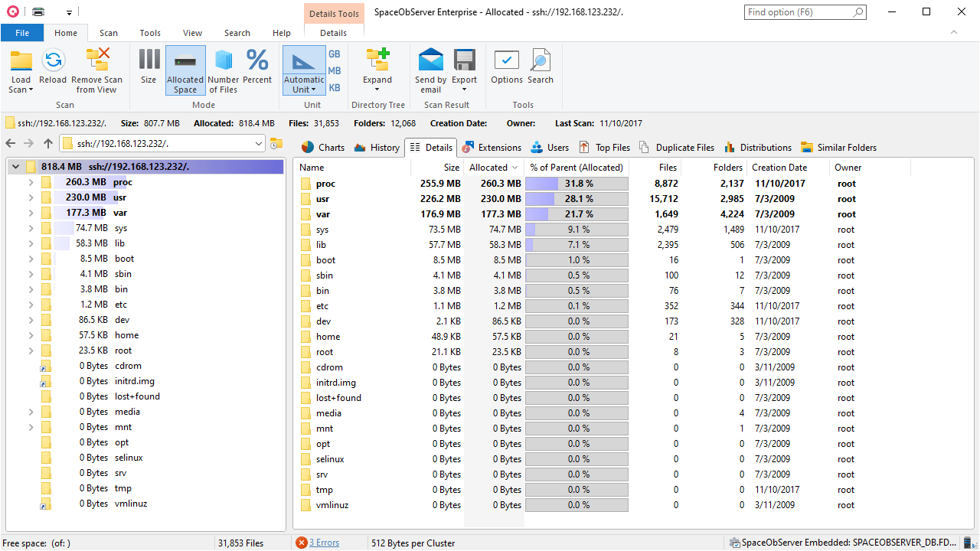The height and width of the screenshot is (551, 980).
Task: Switch to the Users tab
Action: pos(549,148)
